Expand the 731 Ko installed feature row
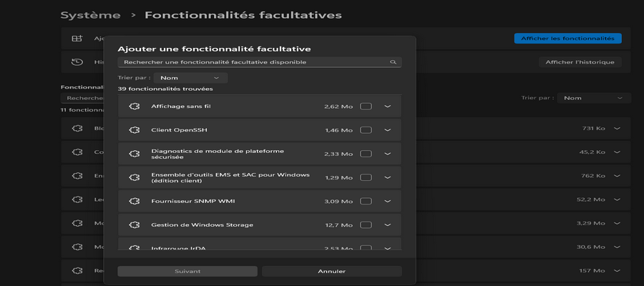 [x=617, y=128]
